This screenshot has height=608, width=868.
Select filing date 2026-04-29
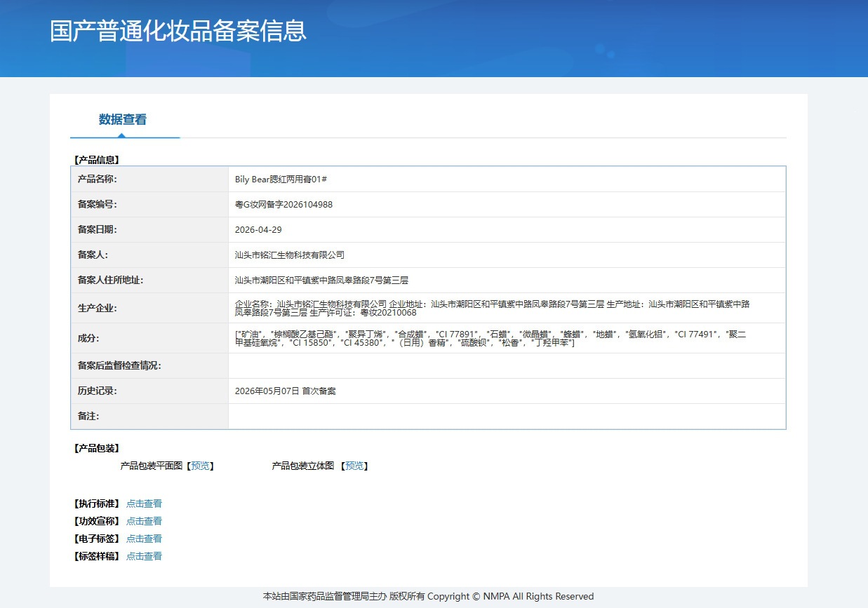click(258, 230)
